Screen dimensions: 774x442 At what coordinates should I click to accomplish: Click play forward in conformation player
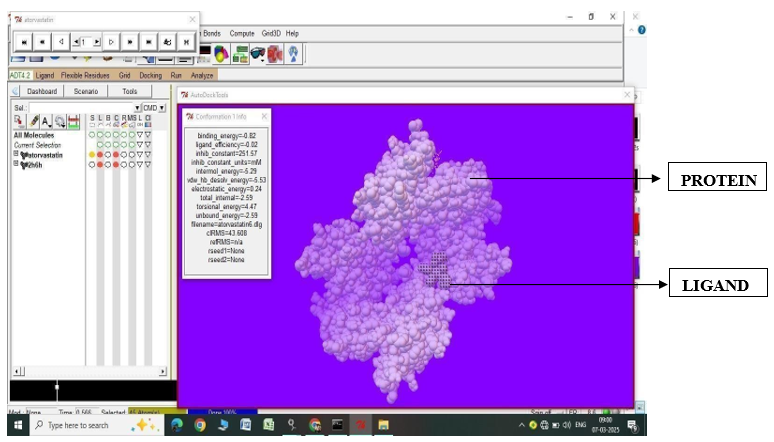coord(112,42)
